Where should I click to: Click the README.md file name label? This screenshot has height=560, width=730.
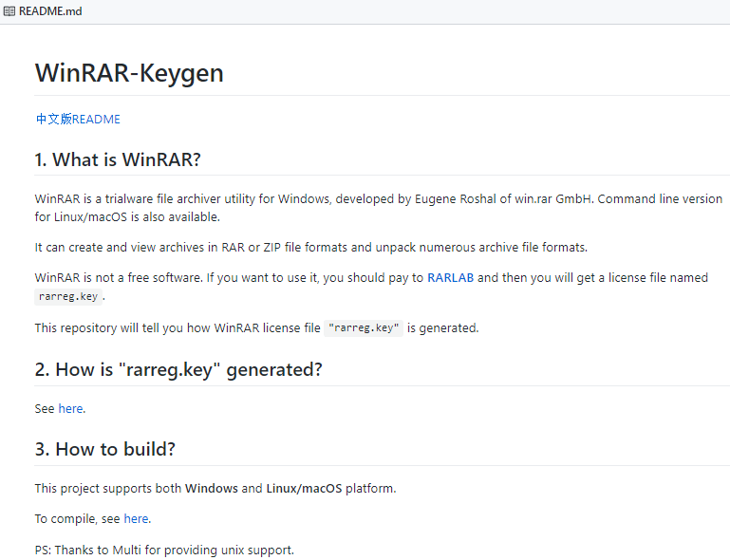pyautogui.click(x=50, y=11)
